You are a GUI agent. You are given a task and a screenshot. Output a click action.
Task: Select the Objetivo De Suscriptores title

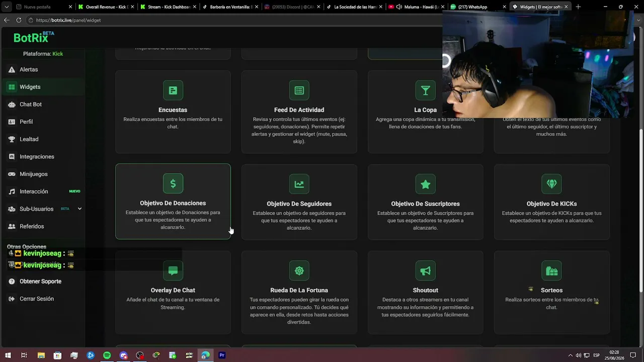[x=426, y=204]
